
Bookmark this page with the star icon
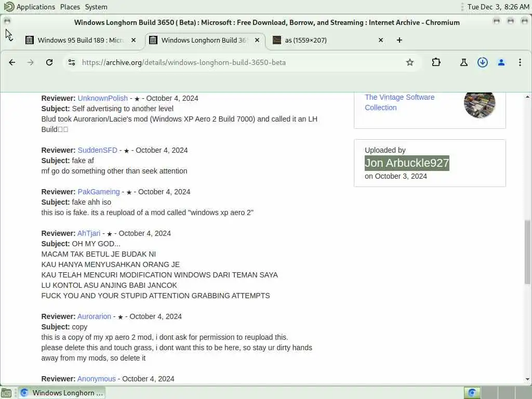[410, 62]
